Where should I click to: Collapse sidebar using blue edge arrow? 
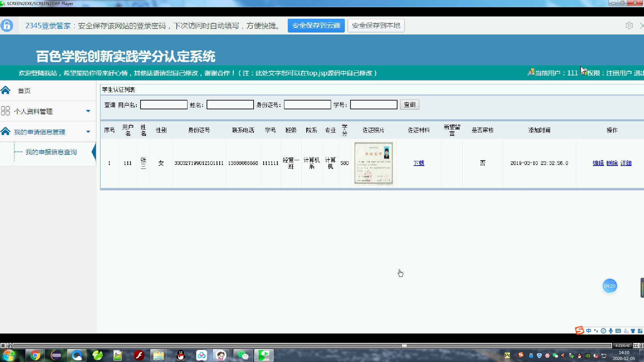point(94,152)
